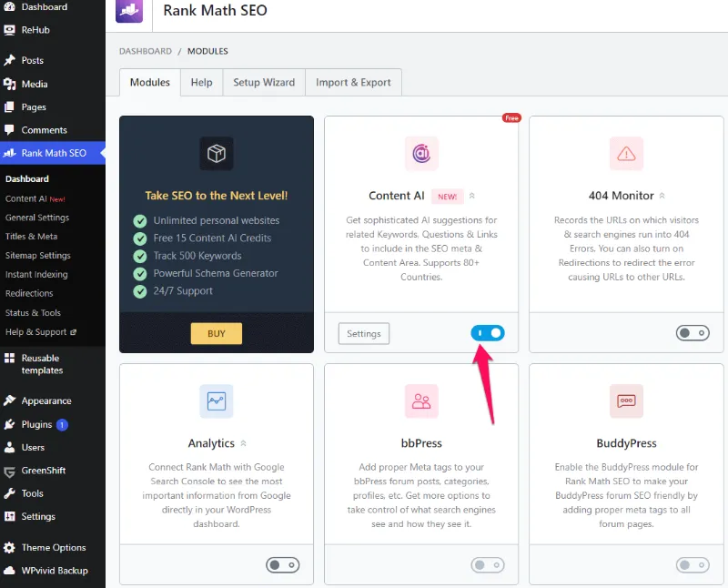Enable the BuddyPress module toggle

pyautogui.click(x=693, y=565)
